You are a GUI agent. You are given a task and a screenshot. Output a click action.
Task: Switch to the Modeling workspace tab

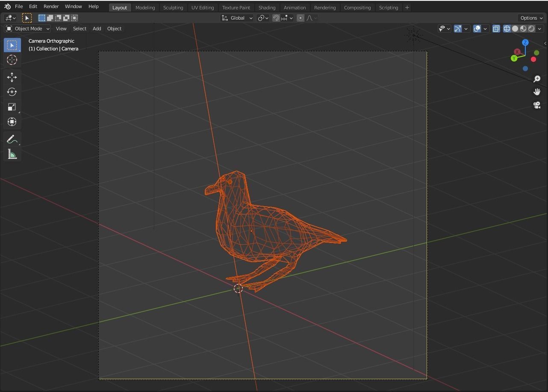[145, 8]
